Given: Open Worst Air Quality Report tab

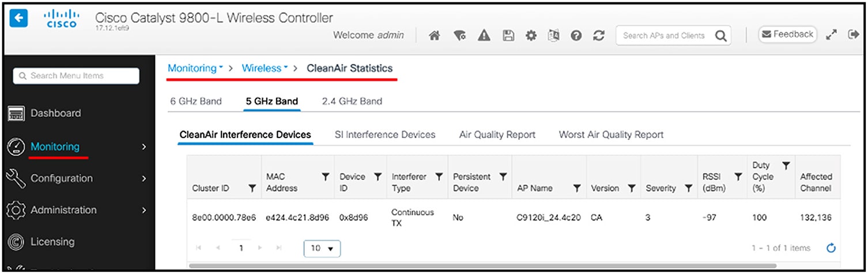Looking at the screenshot, I should pyautogui.click(x=612, y=135).
